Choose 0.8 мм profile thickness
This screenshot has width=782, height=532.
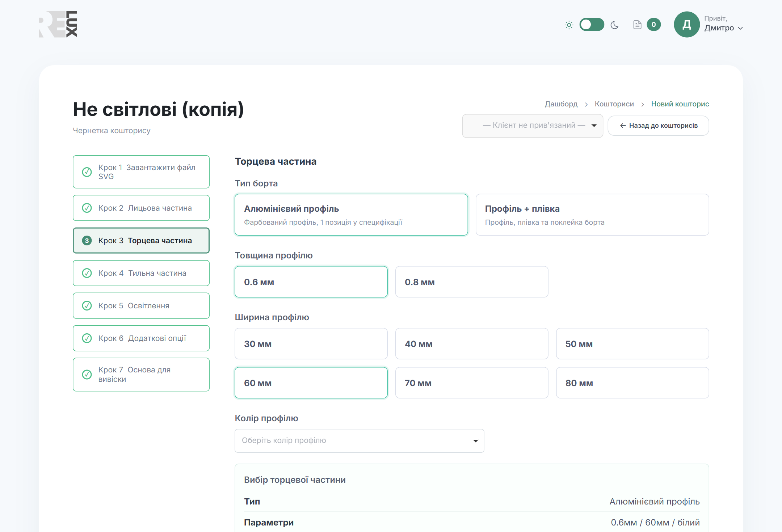[x=472, y=282]
